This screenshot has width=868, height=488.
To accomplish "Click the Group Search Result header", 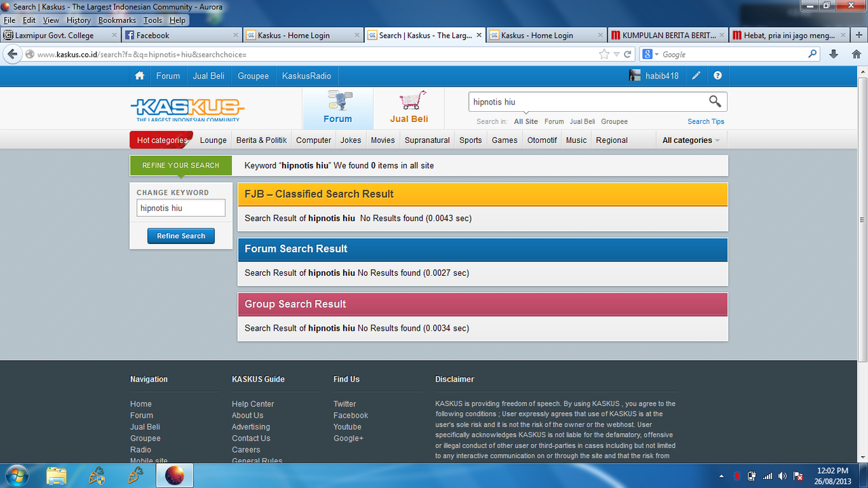I will pos(483,304).
